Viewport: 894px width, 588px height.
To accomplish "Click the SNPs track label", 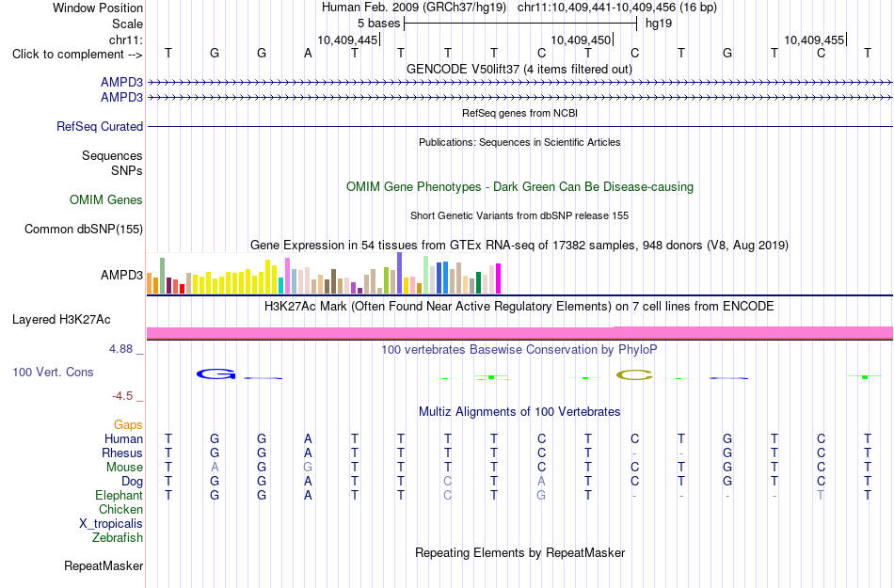I will coord(127,170).
